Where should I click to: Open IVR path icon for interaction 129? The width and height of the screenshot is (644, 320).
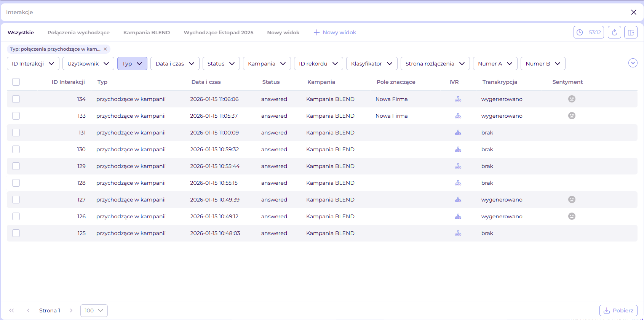tap(458, 166)
